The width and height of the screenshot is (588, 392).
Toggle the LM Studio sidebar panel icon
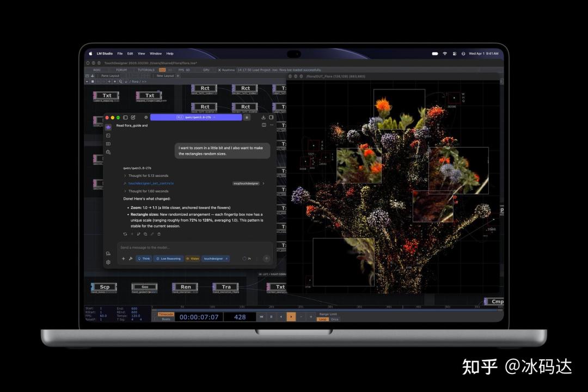[x=126, y=118]
